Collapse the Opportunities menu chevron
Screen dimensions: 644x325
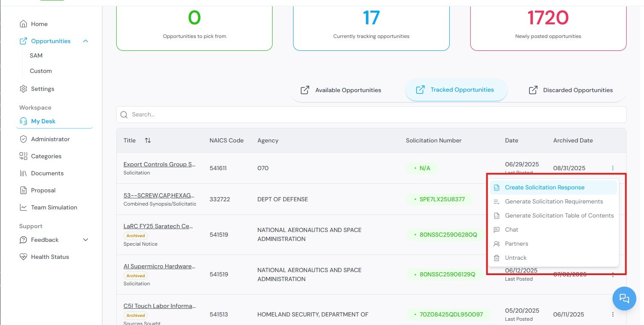tap(86, 41)
